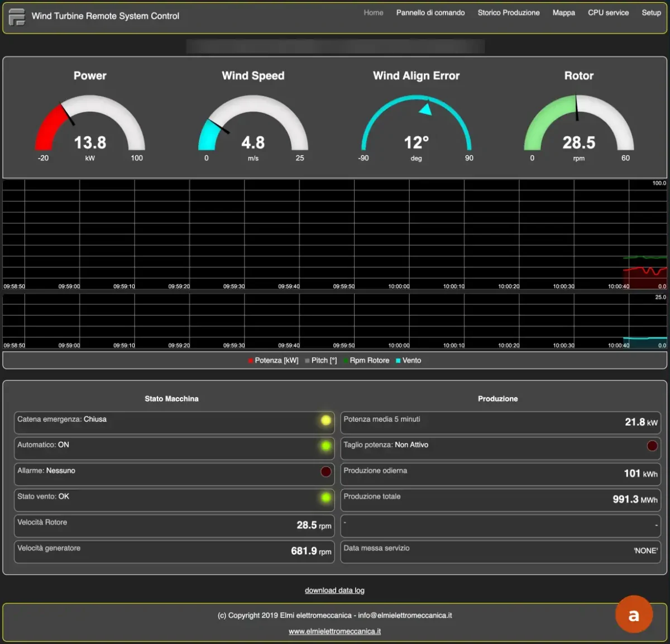Click the Wind Turbine app logo icon
The width and height of the screenshot is (670, 644).
(17, 17)
